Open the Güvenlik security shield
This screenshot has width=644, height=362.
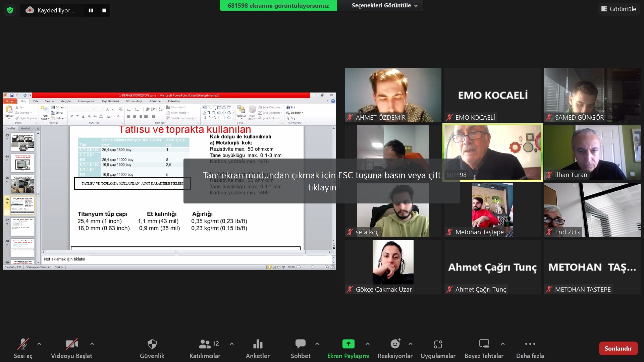point(152,349)
